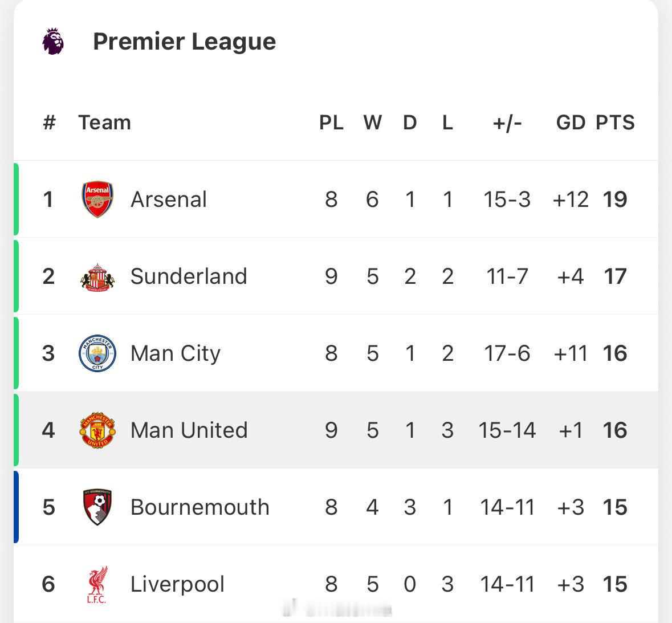
Task: Go to Man City team page
Action: point(175,353)
